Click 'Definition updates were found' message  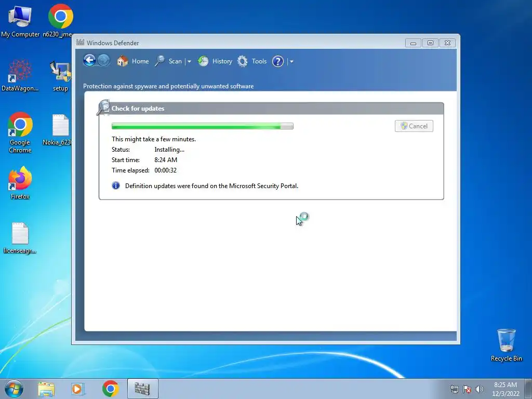(212, 186)
